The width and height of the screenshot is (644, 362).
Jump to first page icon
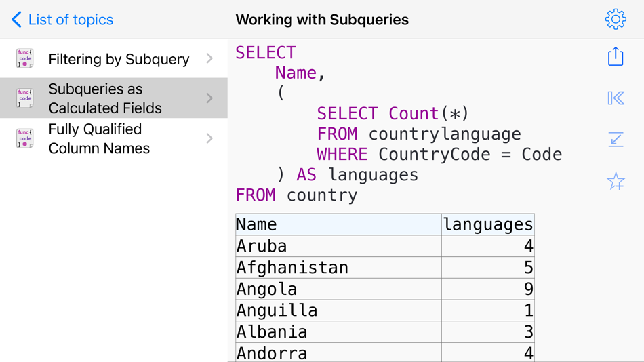click(616, 98)
